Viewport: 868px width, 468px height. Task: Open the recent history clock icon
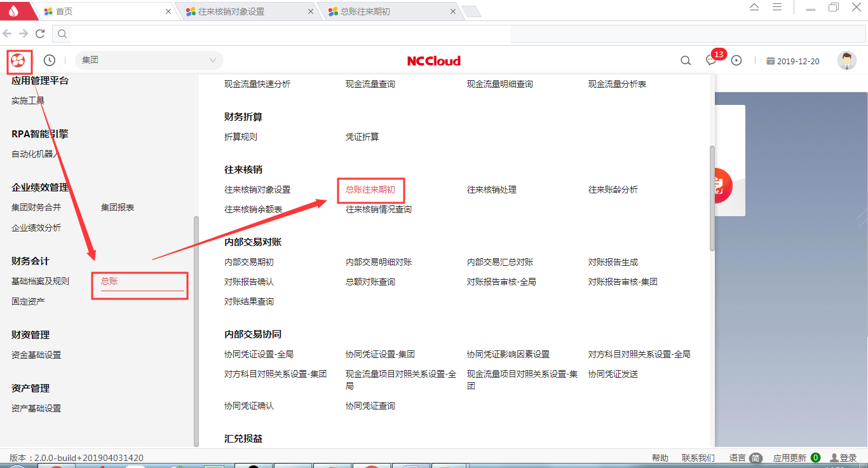tap(49, 60)
